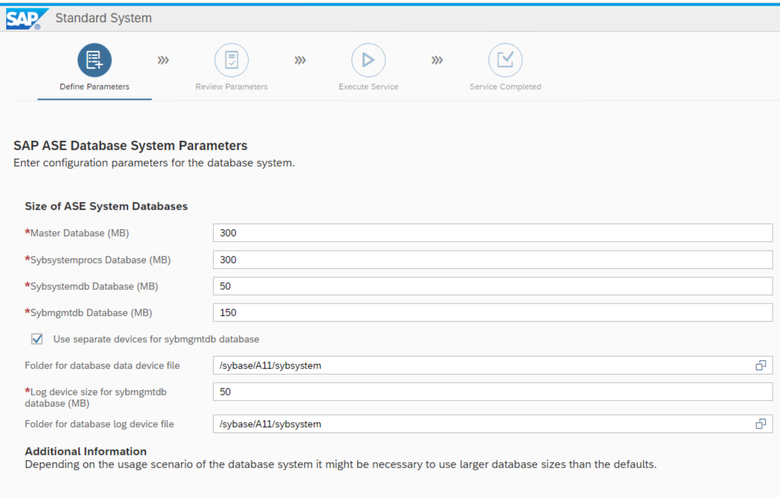The height and width of the screenshot is (497, 780).
Task: Click the Sybmgmtdb Database (MB) label
Action: 89,312
